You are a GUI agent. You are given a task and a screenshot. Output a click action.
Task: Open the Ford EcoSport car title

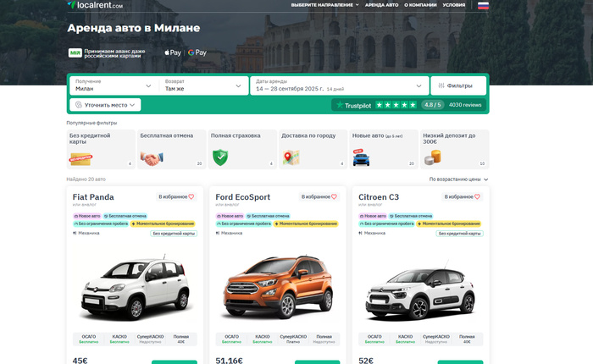tap(243, 197)
